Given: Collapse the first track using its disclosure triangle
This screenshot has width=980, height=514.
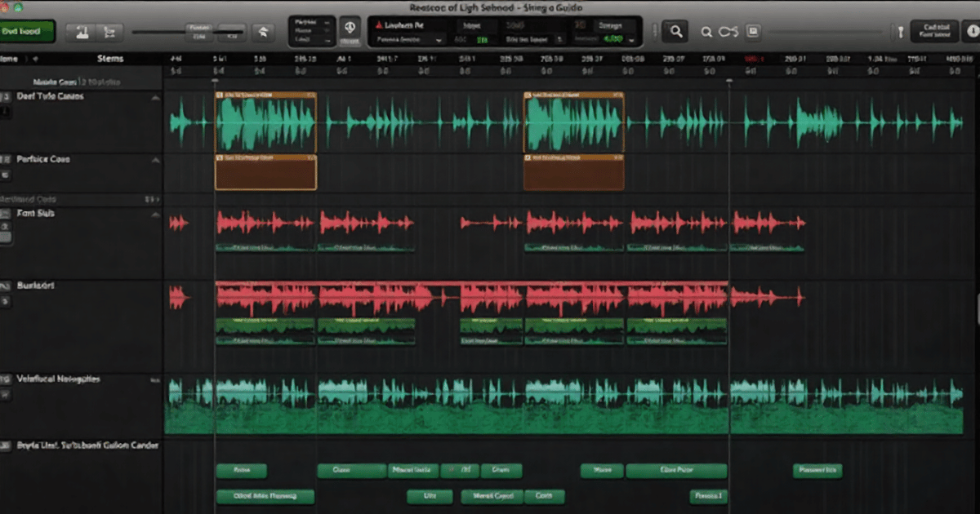Looking at the screenshot, I should (157, 97).
